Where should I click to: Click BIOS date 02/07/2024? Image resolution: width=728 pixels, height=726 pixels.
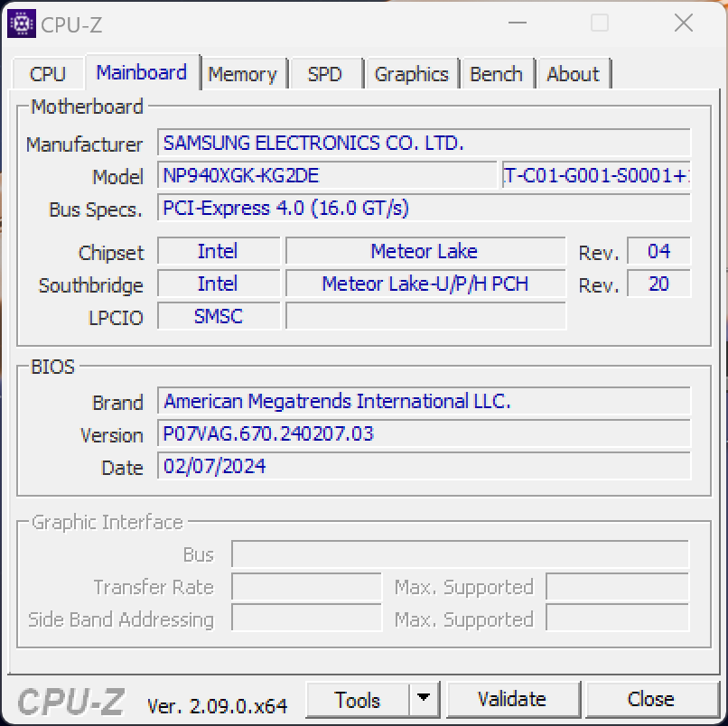coord(424,466)
